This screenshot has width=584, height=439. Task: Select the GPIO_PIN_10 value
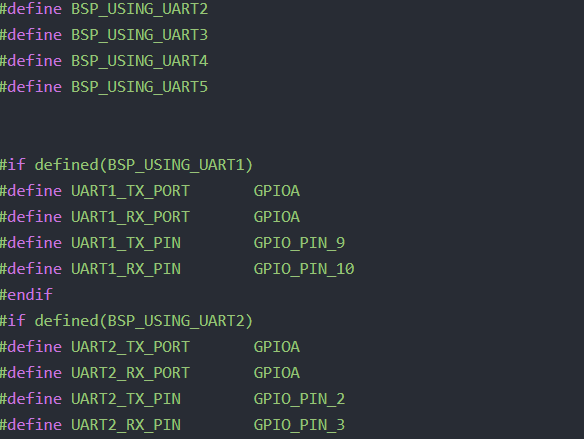tap(304, 269)
